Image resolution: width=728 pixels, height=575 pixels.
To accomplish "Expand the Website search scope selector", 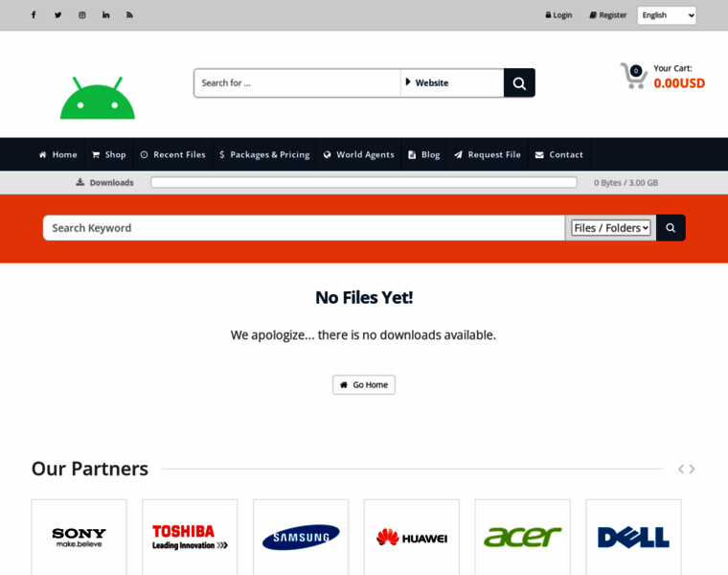I will tap(452, 83).
